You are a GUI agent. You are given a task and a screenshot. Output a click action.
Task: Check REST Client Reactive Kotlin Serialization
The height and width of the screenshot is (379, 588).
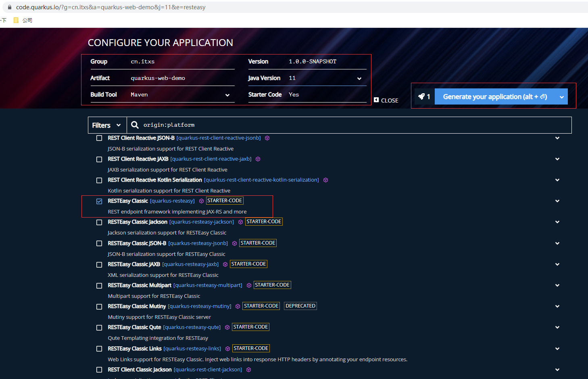click(x=99, y=180)
